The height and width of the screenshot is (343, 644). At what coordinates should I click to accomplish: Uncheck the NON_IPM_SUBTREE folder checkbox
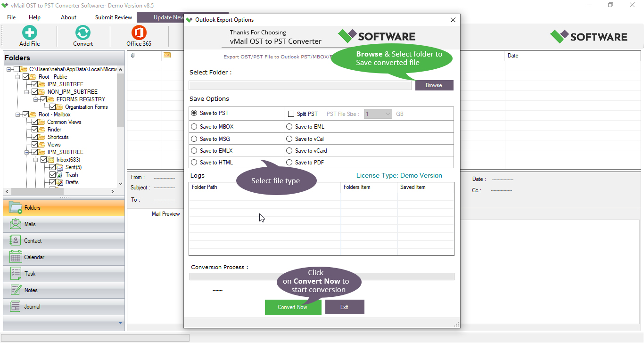tap(35, 92)
